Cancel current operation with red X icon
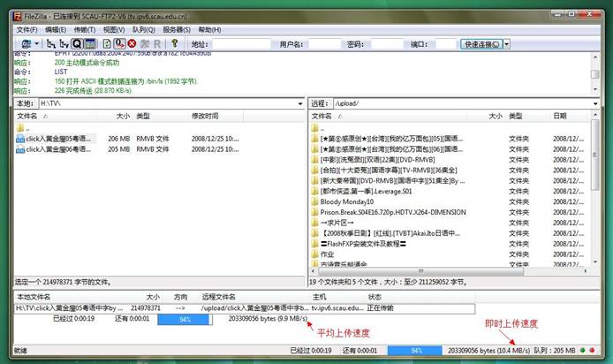Viewport: 613px width, 364px height. point(132,44)
